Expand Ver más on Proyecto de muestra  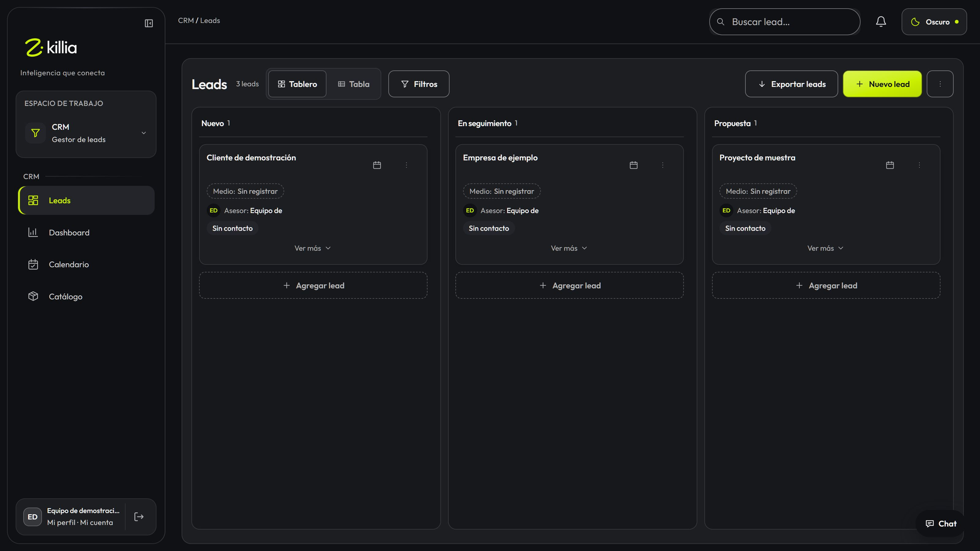(825, 248)
